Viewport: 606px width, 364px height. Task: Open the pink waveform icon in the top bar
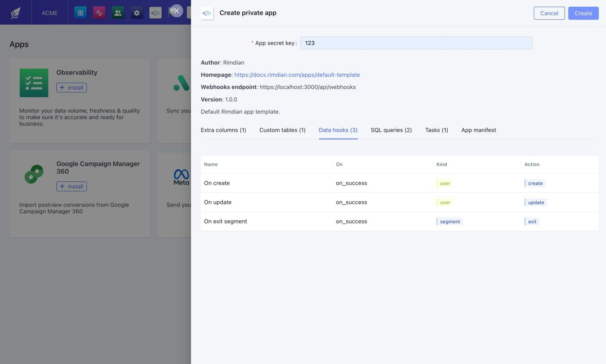tap(99, 13)
